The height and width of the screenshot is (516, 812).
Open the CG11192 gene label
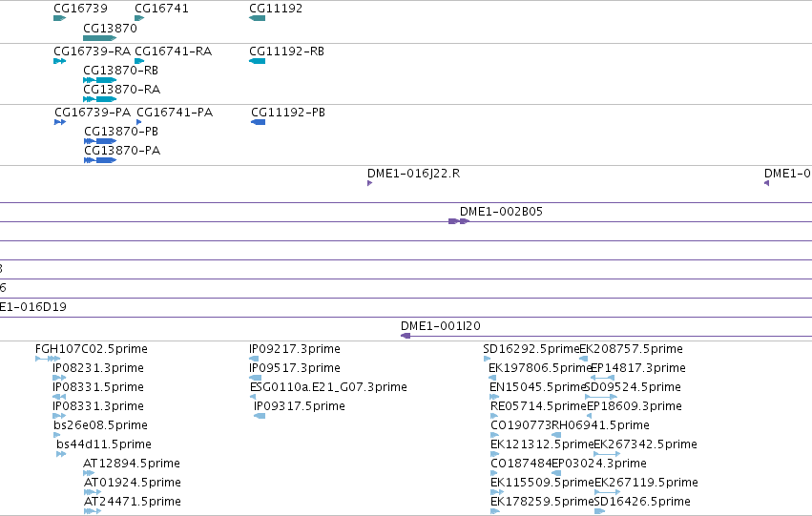[276, 9]
